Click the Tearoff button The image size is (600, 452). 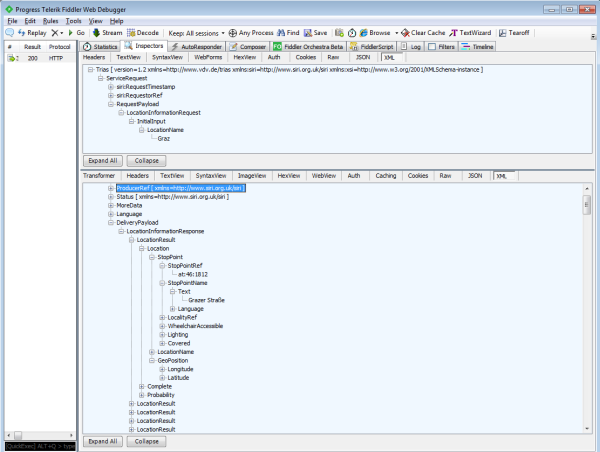click(x=514, y=33)
